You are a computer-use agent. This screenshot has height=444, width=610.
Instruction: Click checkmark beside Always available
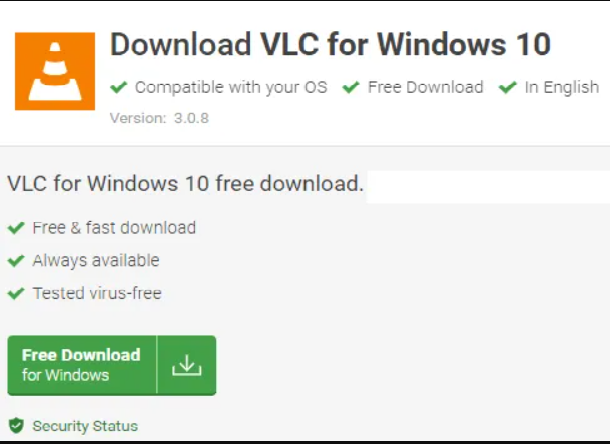tap(16, 260)
